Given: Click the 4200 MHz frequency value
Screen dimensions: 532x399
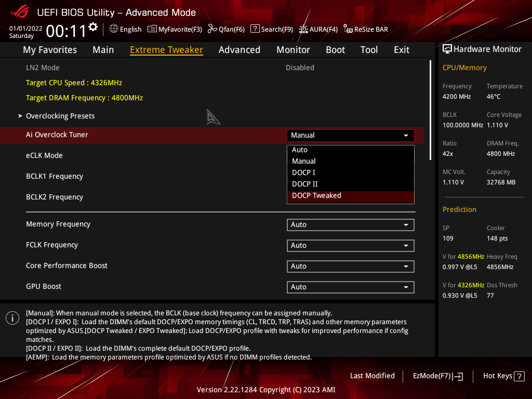Looking at the screenshot, I should pos(457,97).
